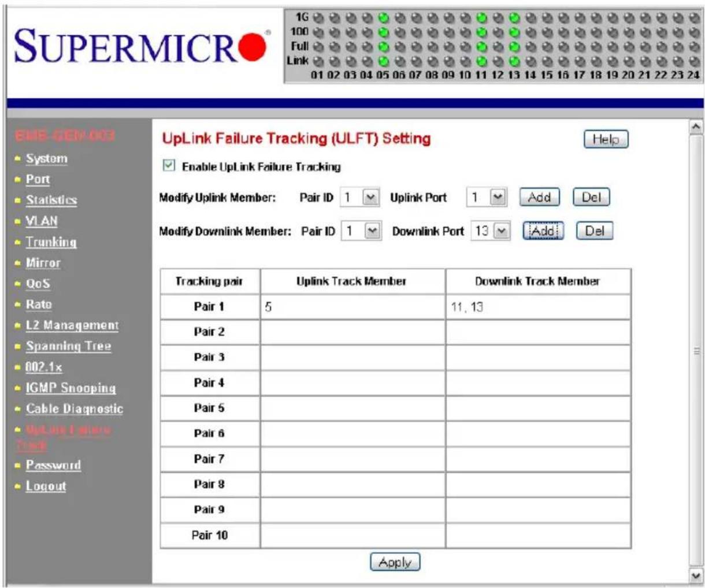Screen dimensions: 705x588
Task: Delete the selected Downlink Port member
Action: pos(595,231)
